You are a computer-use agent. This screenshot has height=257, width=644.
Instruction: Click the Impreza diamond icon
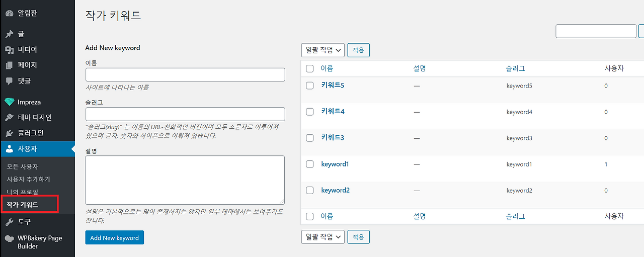point(9,102)
